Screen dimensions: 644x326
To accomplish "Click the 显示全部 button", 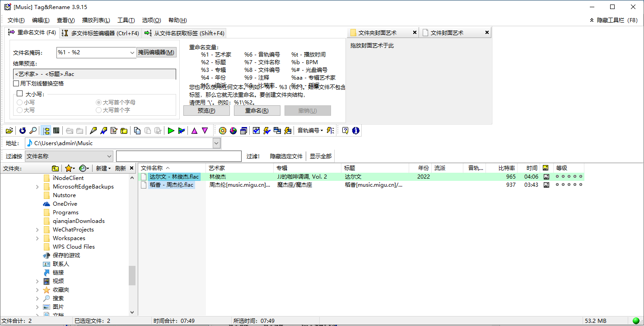I will pyautogui.click(x=321, y=156).
